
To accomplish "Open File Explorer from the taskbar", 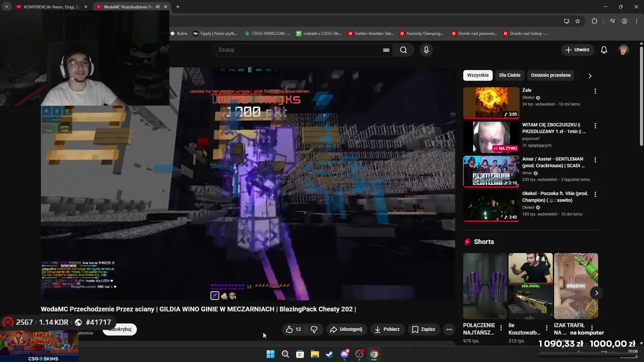I will coord(314,354).
